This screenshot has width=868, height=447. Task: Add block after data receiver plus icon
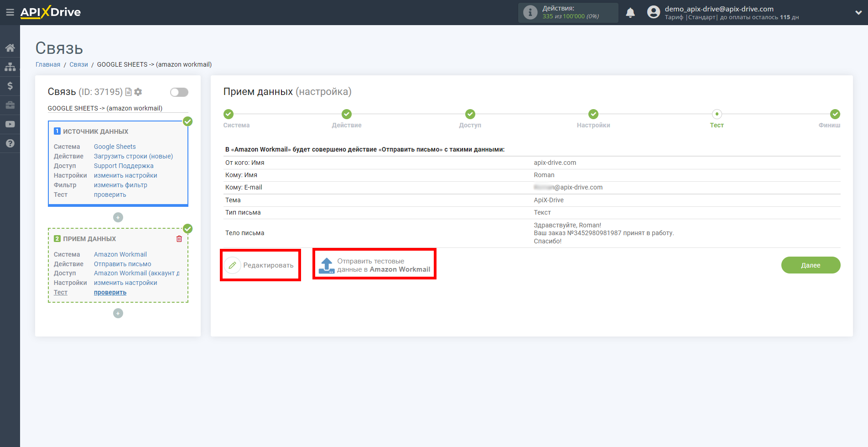118,313
